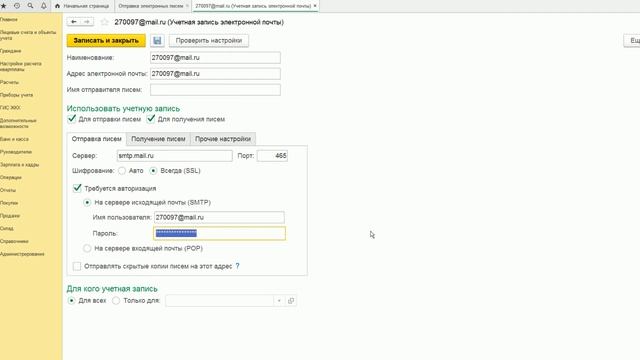Screen dimensions: 640x360
Task: Click the Адрес электронной почты field
Action: [215, 73]
